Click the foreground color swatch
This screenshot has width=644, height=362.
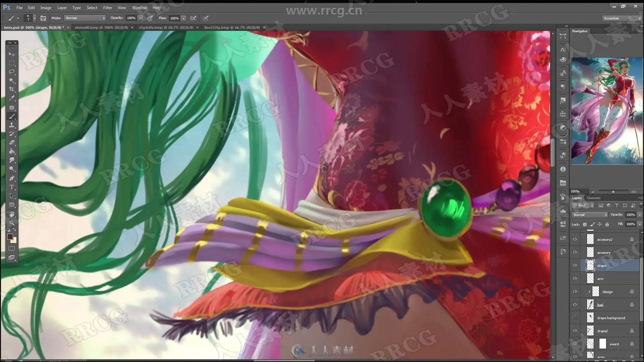pos(10,237)
